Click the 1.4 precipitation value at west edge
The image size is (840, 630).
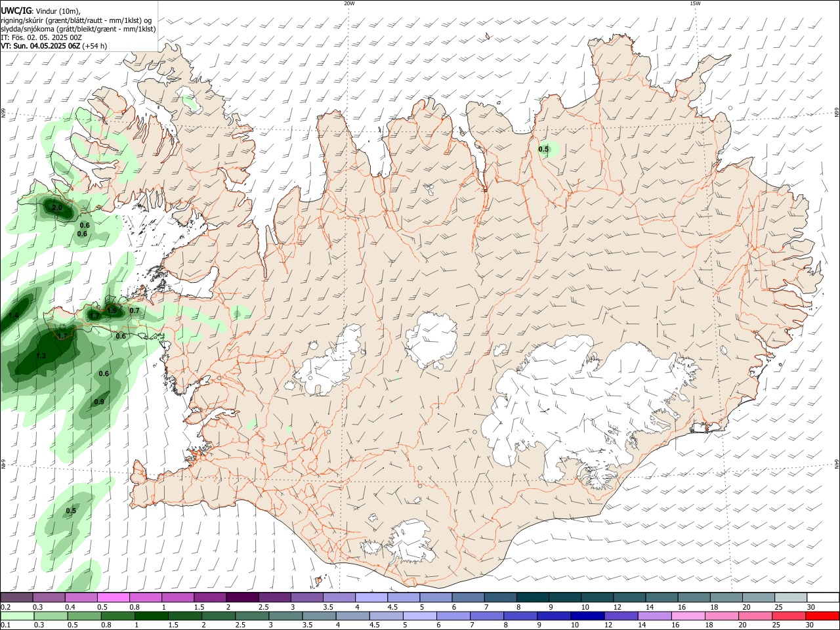pyautogui.click(x=14, y=316)
